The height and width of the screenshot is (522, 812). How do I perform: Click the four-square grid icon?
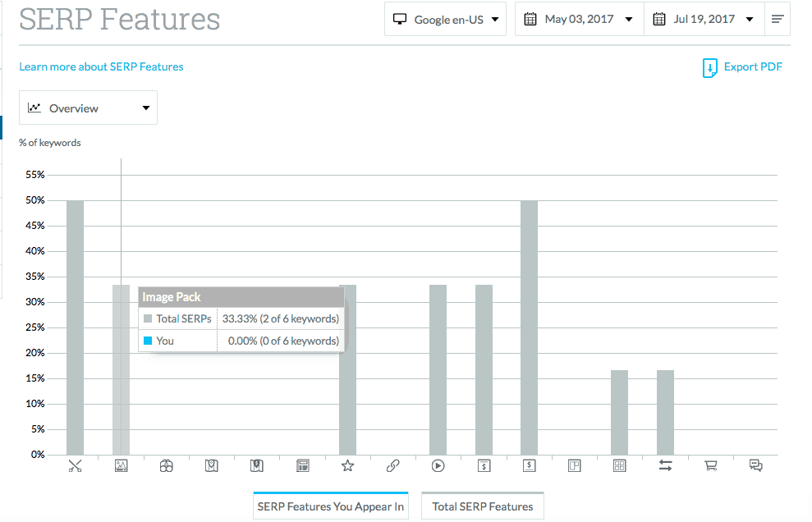click(619, 466)
